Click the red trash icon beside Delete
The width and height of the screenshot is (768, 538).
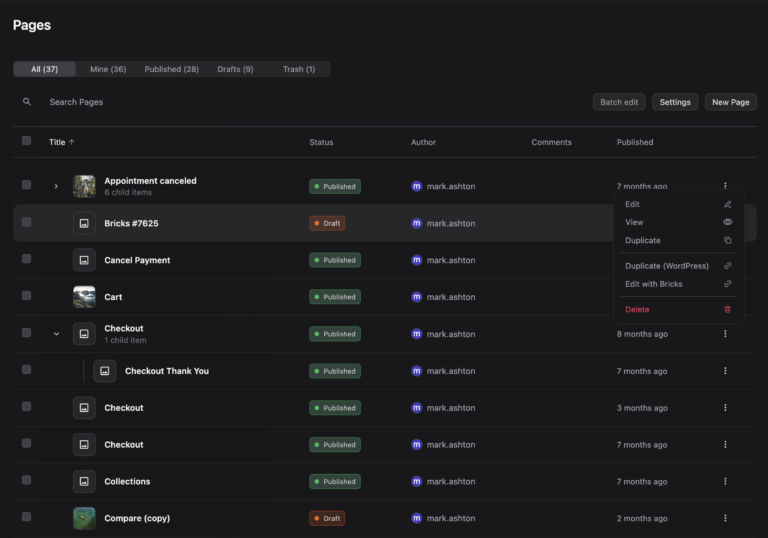point(727,309)
